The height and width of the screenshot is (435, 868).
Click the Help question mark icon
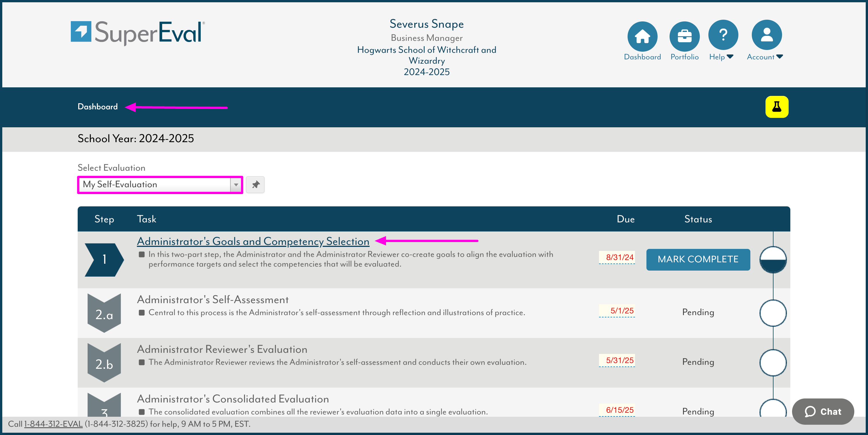coord(723,35)
